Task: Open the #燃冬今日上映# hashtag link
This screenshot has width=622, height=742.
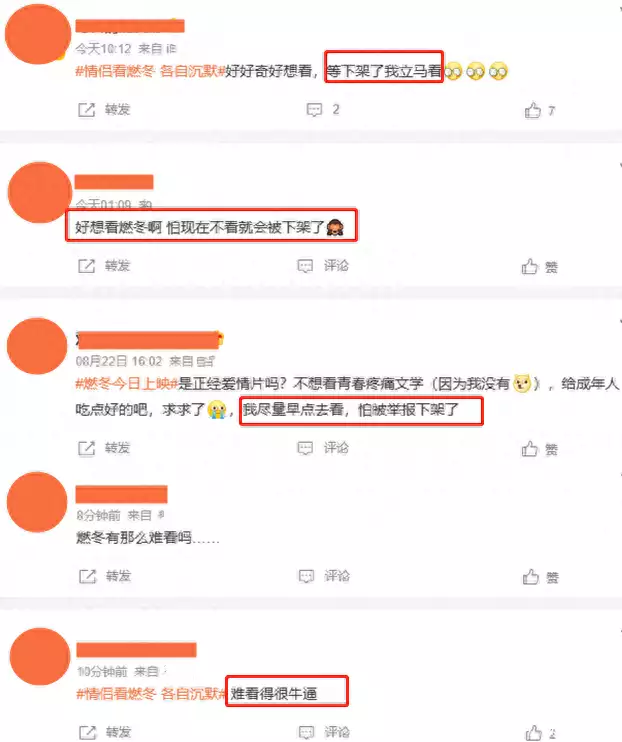Action: tap(127, 383)
